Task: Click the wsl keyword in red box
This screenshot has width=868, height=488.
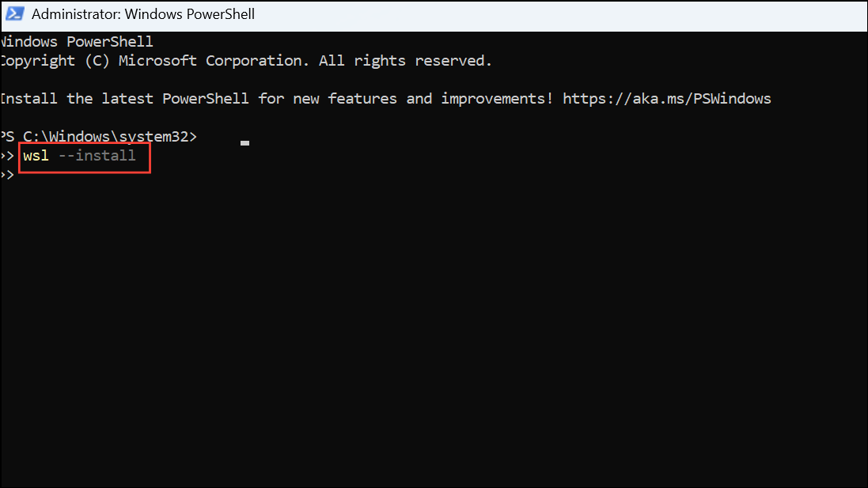Action: [x=35, y=155]
